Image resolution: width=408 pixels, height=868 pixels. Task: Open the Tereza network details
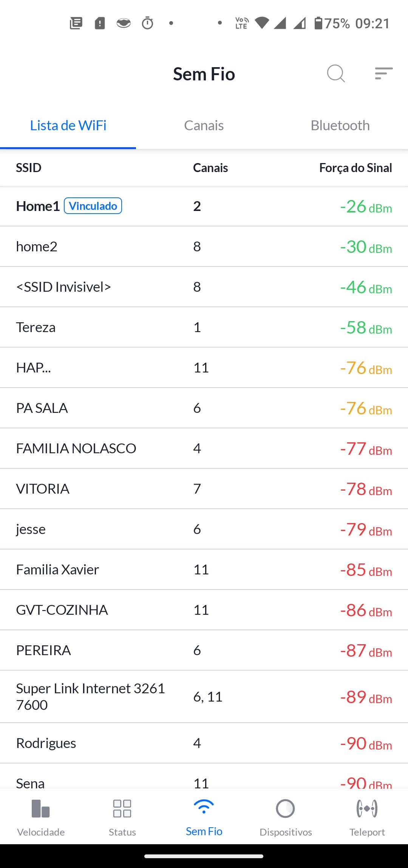pos(36,328)
